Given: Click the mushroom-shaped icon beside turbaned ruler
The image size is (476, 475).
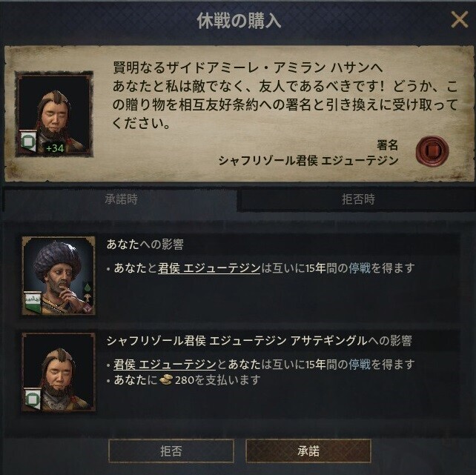Looking at the screenshot, I should click(87, 297).
